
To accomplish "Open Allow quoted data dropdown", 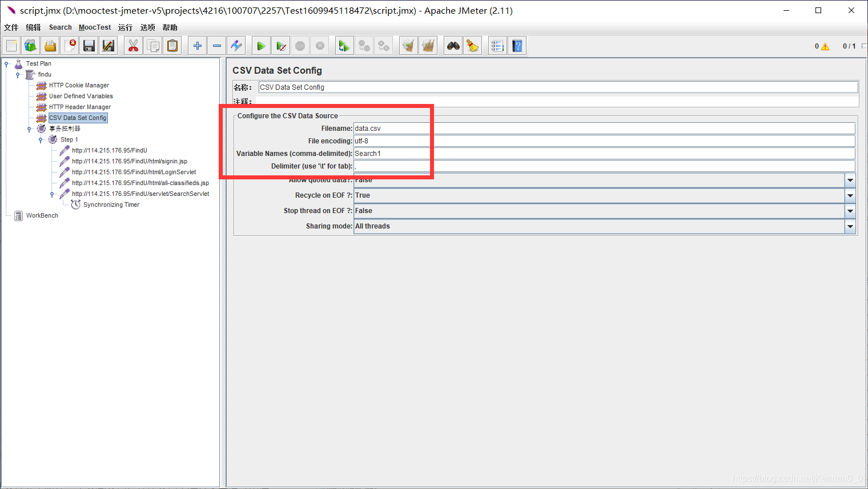I will (x=850, y=180).
